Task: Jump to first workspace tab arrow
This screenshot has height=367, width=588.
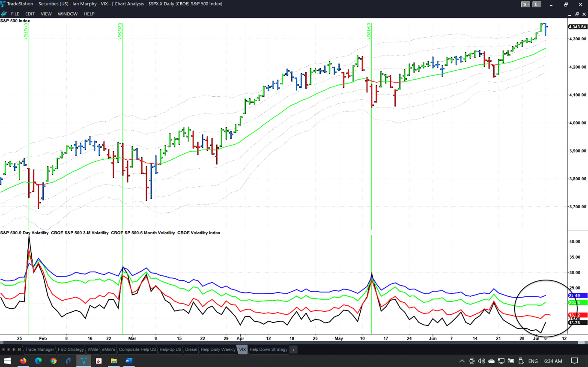Action: click(3, 349)
